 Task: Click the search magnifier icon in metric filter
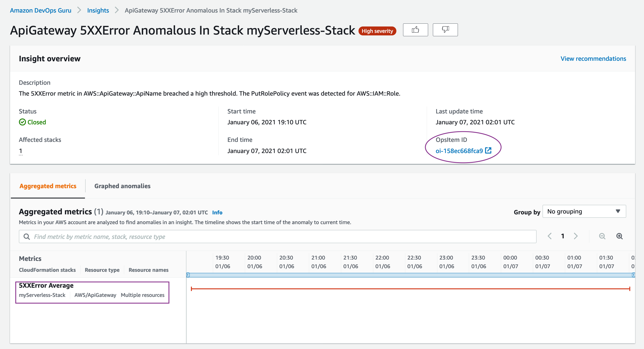click(27, 237)
